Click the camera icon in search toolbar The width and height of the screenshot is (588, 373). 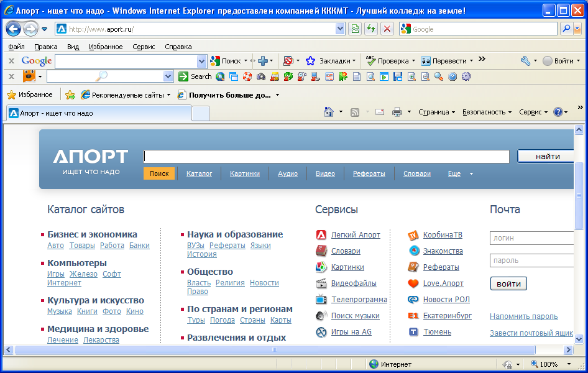click(x=261, y=76)
